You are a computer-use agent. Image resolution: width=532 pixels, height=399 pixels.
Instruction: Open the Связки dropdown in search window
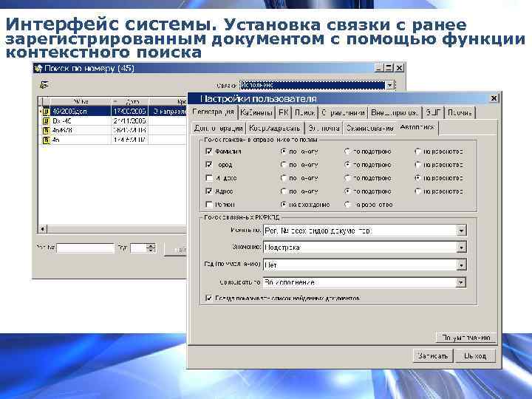390,85
